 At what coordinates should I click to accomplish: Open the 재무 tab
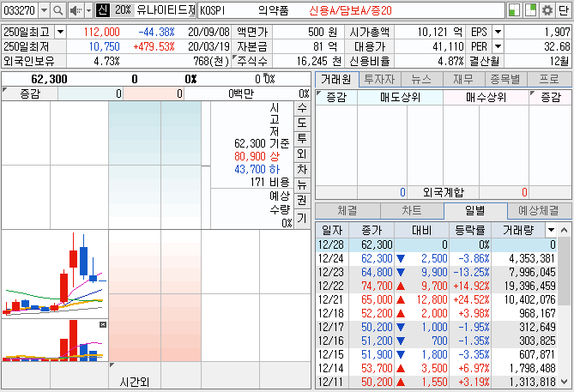pyautogui.click(x=464, y=80)
